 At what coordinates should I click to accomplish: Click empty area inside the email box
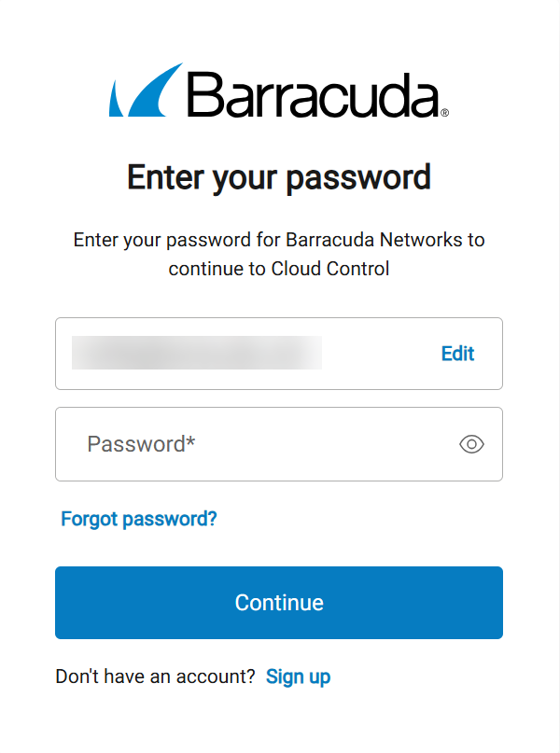point(378,354)
